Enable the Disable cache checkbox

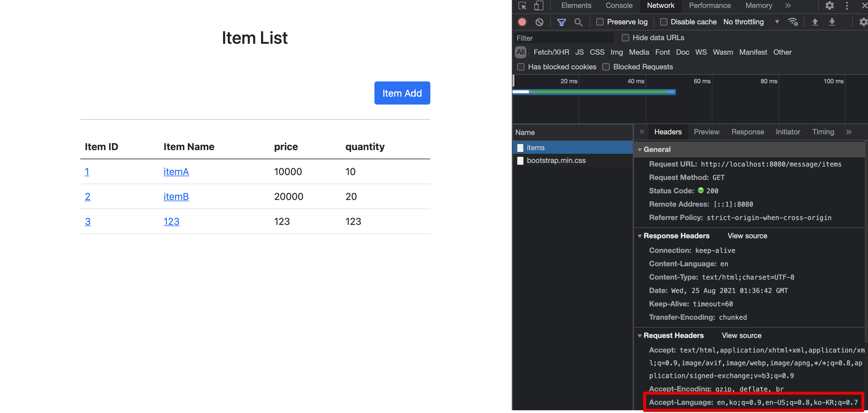click(663, 22)
